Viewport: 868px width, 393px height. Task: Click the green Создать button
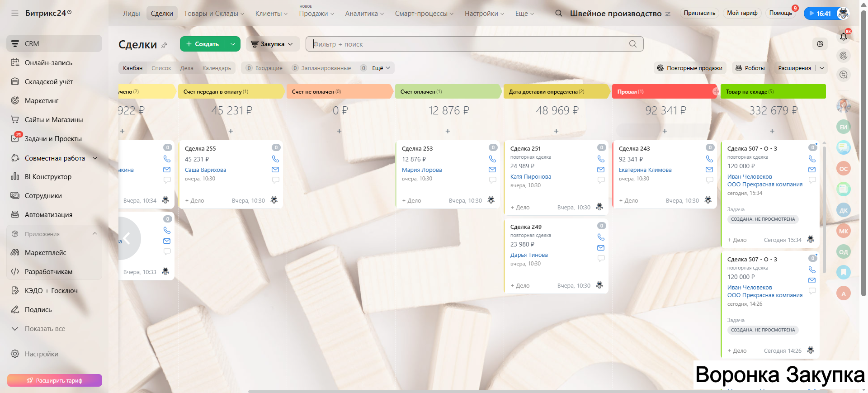click(x=203, y=44)
